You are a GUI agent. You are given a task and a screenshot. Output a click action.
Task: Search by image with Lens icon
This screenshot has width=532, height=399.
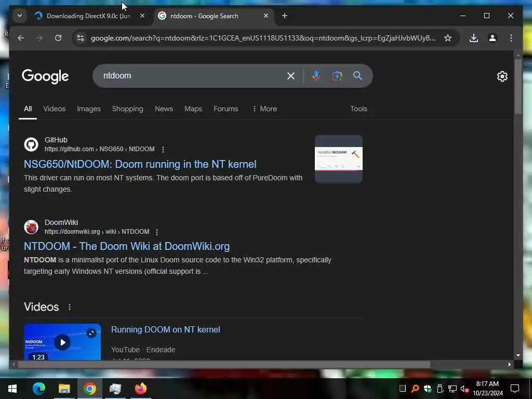[x=337, y=76]
